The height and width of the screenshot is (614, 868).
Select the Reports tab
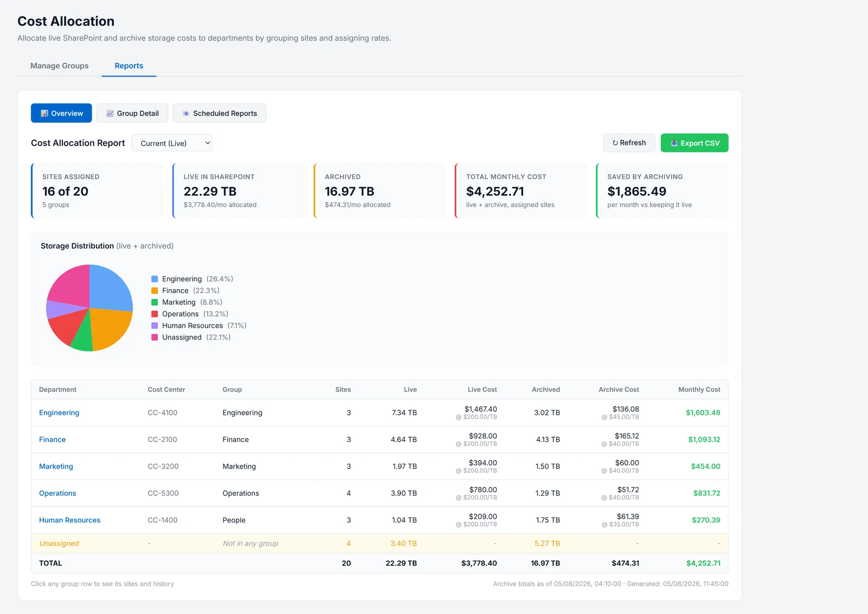[129, 66]
